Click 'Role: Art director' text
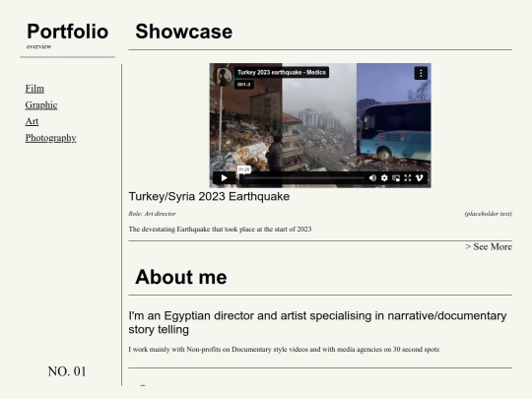Screen dimensions: 532x399 click(x=152, y=214)
